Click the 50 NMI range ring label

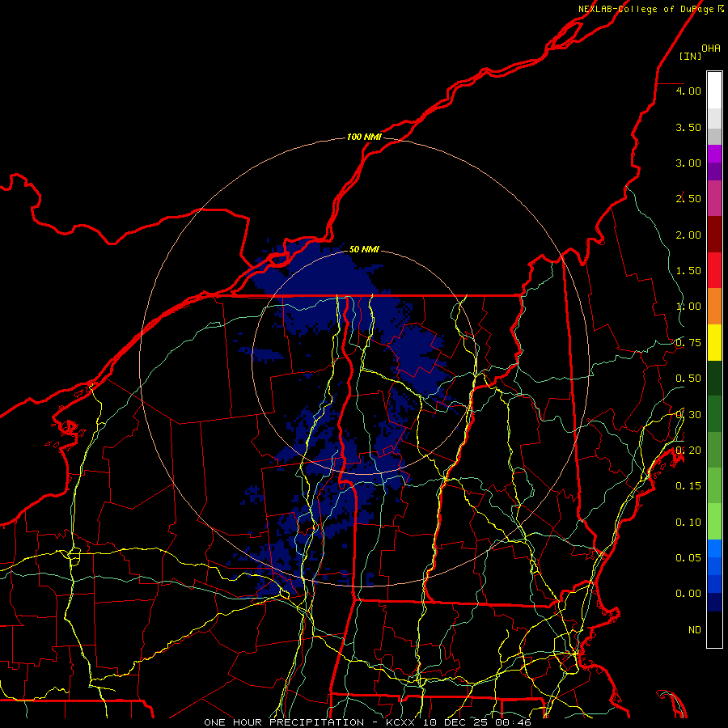tap(364, 249)
